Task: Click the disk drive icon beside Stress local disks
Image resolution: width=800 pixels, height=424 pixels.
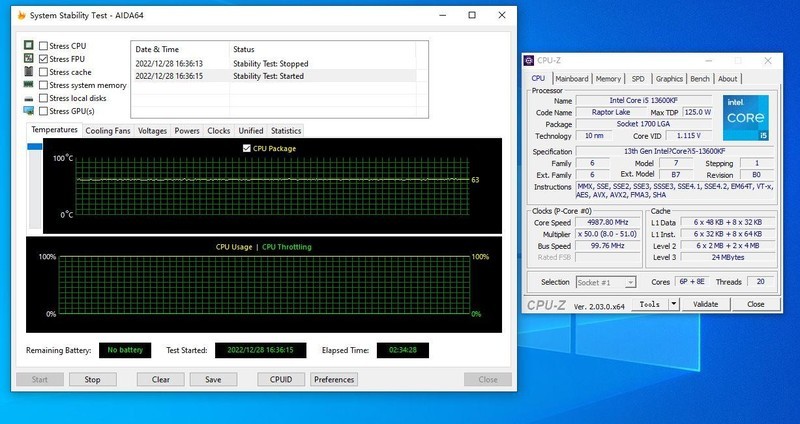Action: click(x=29, y=98)
